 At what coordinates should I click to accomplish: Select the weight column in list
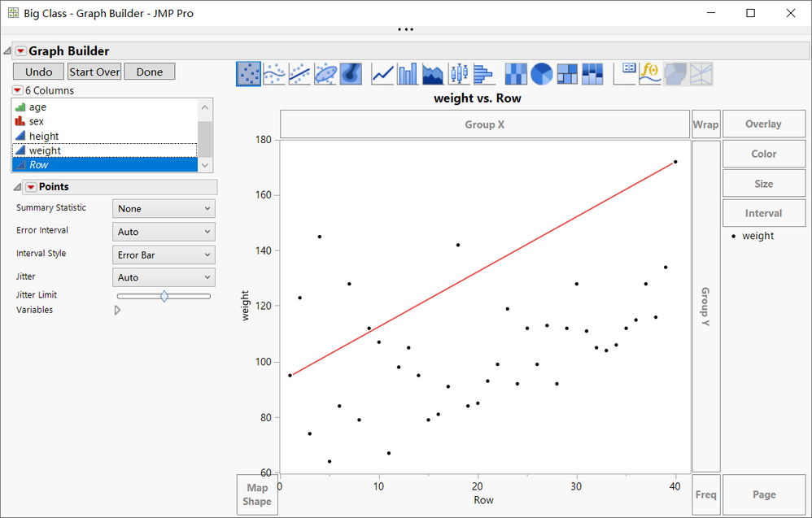pyautogui.click(x=105, y=150)
